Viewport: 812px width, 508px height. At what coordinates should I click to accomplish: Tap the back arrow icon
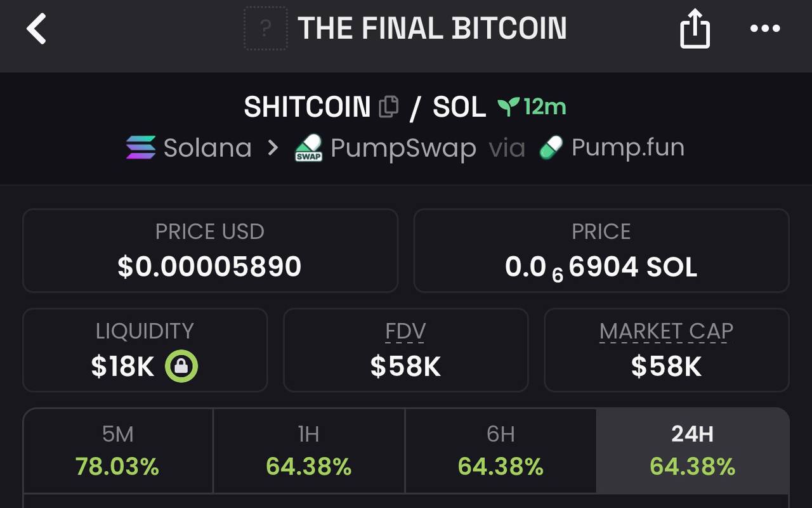(37, 29)
